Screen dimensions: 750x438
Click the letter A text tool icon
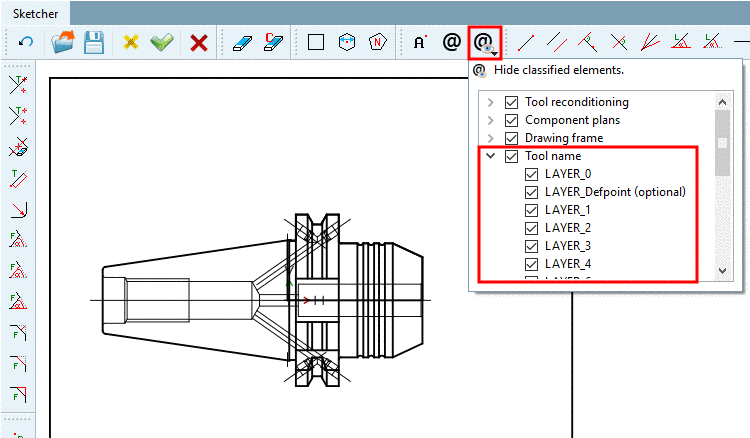point(420,42)
